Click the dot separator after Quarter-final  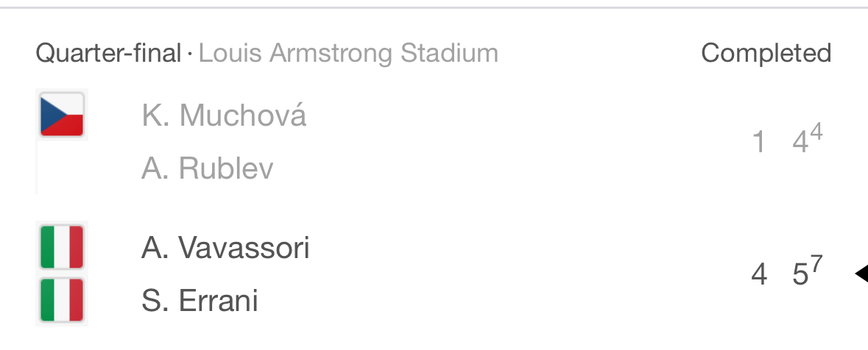(x=189, y=54)
